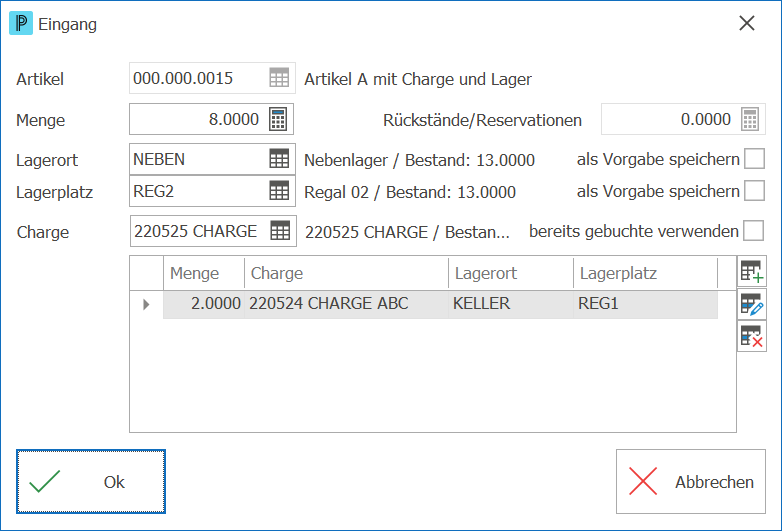The width and height of the screenshot is (782, 531).
Task: Confirm with the Ok button
Action: pyautogui.click(x=91, y=482)
